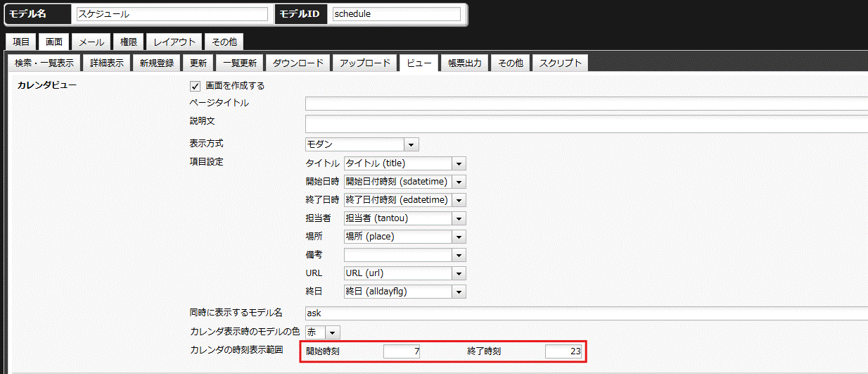
Task: Select the 詳細表示 sub-tab
Action: pos(107,63)
